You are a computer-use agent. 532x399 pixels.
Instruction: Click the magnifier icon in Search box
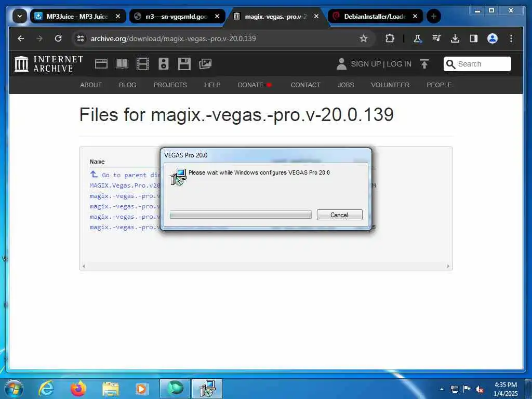450,64
